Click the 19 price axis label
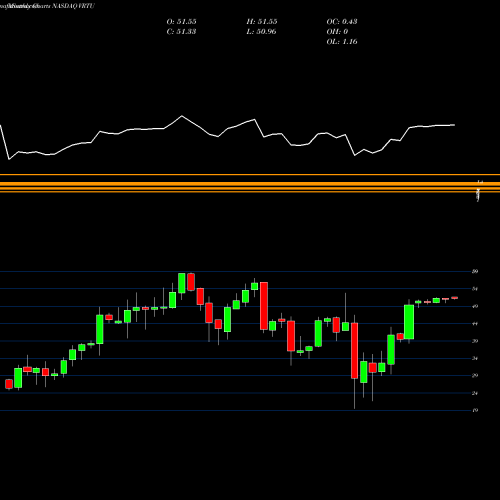This screenshot has height=500, width=500. tap(475, 410)
